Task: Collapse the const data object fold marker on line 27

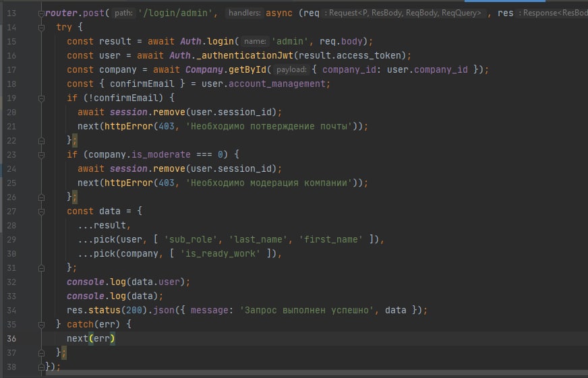Action: tap(41, 212)
